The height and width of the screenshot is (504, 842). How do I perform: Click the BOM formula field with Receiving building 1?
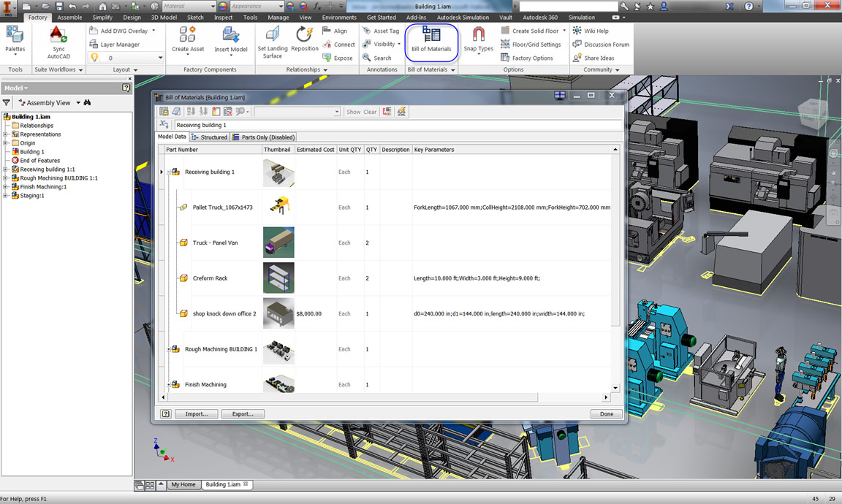tap(398, 125)
